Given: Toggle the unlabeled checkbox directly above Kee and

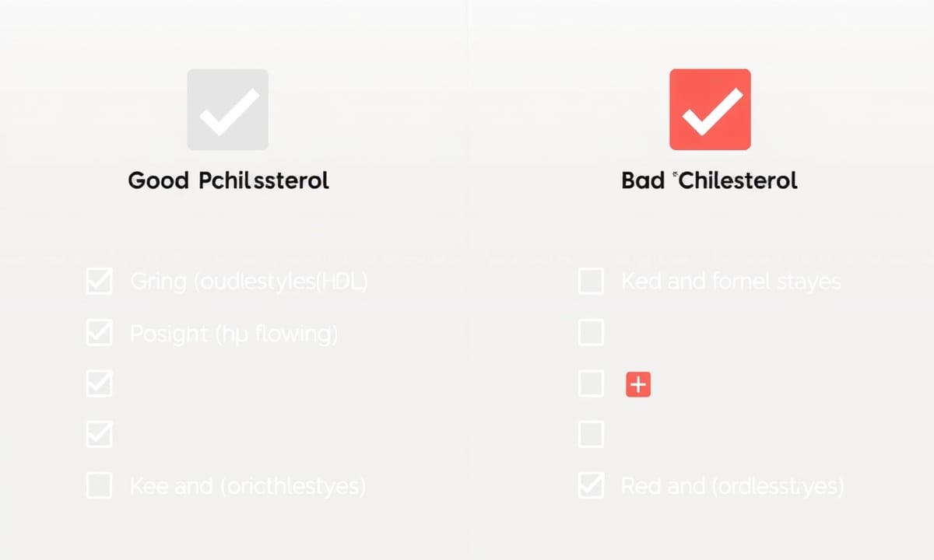Looking at the screenshot, I should tap(99, 435).
